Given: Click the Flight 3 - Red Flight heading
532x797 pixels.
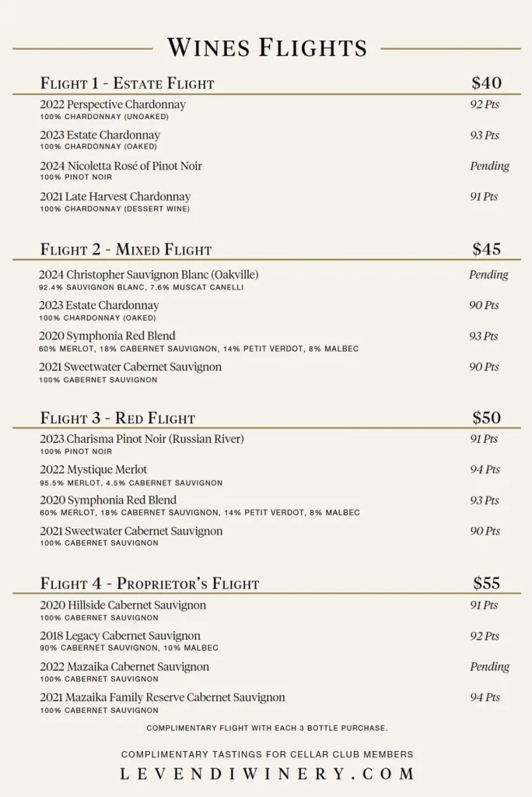Looking at the screenshot, I should tap(117, 419).
